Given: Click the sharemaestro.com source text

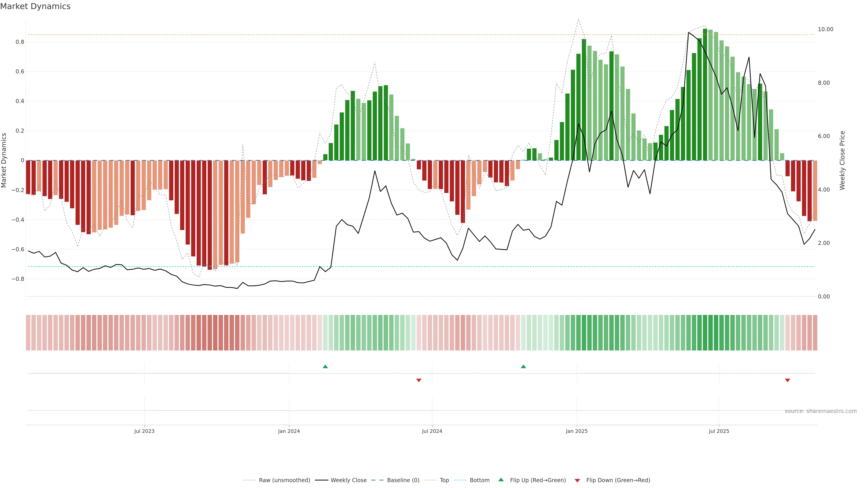Looking at the screenshot, I should (821, 411).
